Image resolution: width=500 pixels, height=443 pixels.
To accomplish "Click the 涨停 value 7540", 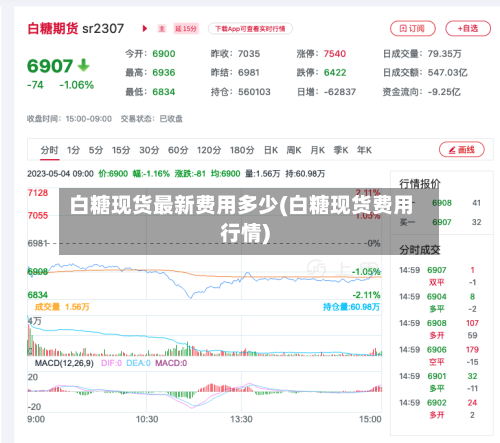I will (x=335, y=54).
